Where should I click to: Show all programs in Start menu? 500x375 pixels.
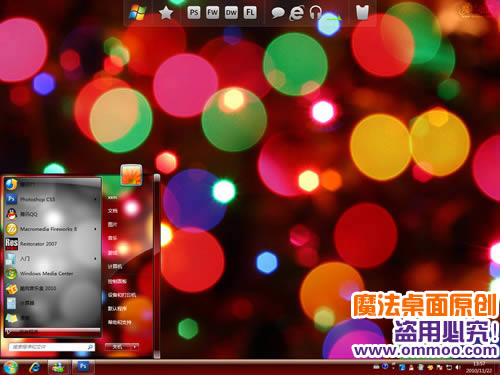click(53, 332)
